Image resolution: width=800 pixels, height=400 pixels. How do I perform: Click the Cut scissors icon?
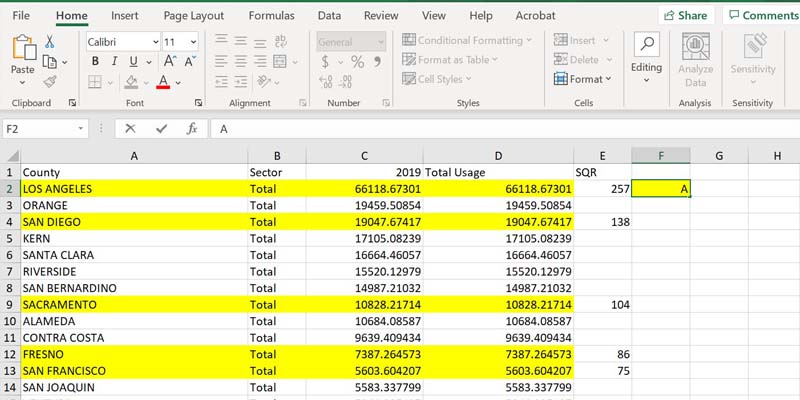click(50, 42)
